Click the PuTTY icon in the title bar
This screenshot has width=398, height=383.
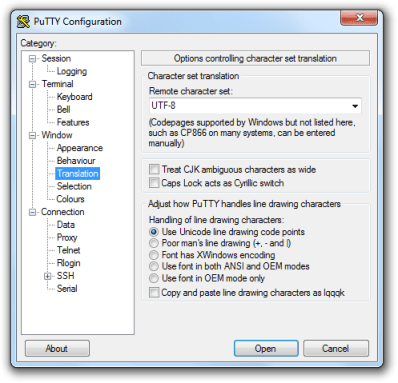23,22
